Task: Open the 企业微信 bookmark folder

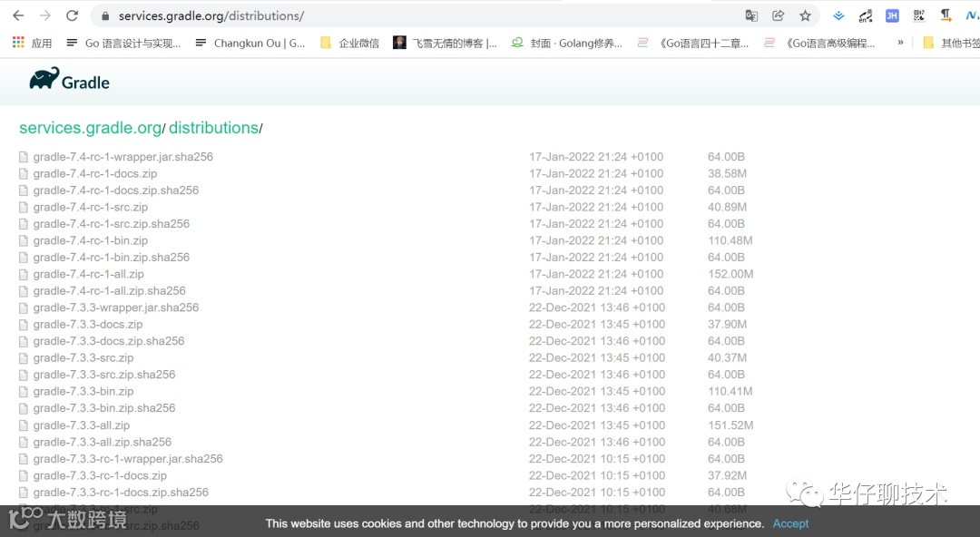Action: click(x=349, y=43)
